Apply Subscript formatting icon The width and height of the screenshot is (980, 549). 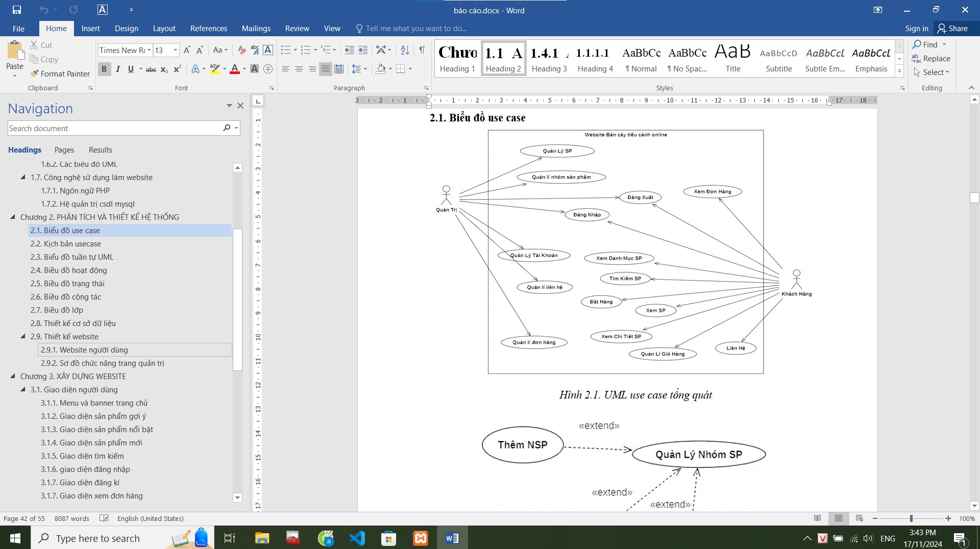[x=164, y=69]
